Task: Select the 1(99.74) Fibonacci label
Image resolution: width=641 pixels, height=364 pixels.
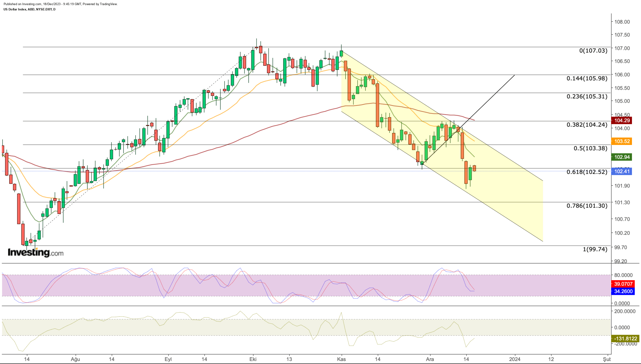Action: click(x=595, y=249)
